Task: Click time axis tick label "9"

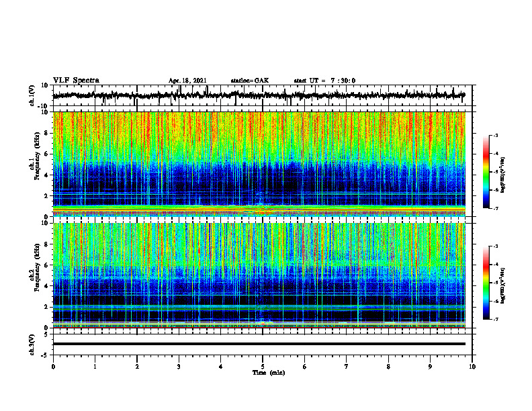Action: coord(430,367)
